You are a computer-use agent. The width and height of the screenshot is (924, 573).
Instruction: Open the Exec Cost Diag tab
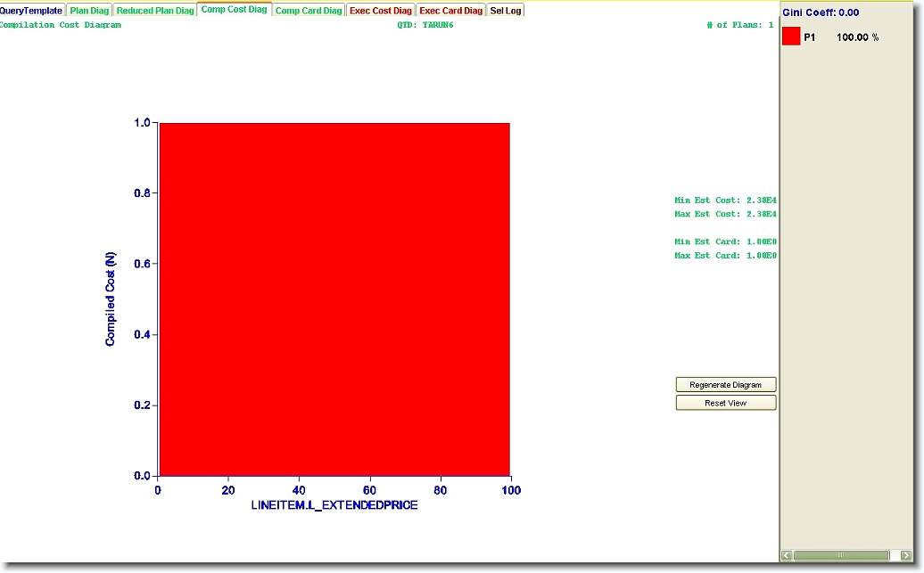pyautogui.click(x=381, y=11)
